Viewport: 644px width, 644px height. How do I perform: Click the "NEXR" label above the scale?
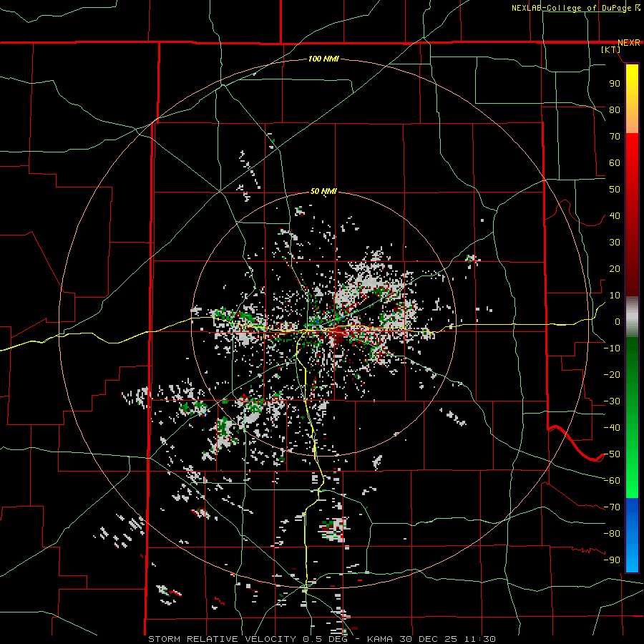point(628,43)
